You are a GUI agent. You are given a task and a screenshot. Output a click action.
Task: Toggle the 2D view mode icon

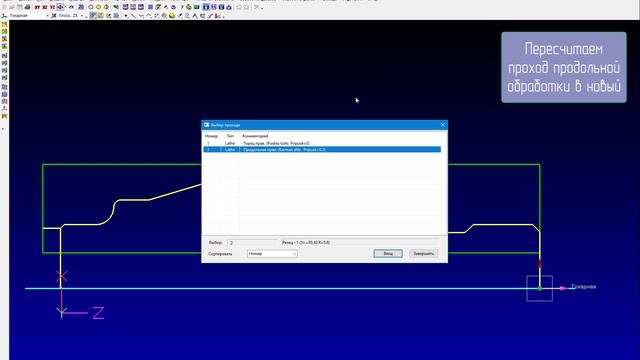point(81,7)
